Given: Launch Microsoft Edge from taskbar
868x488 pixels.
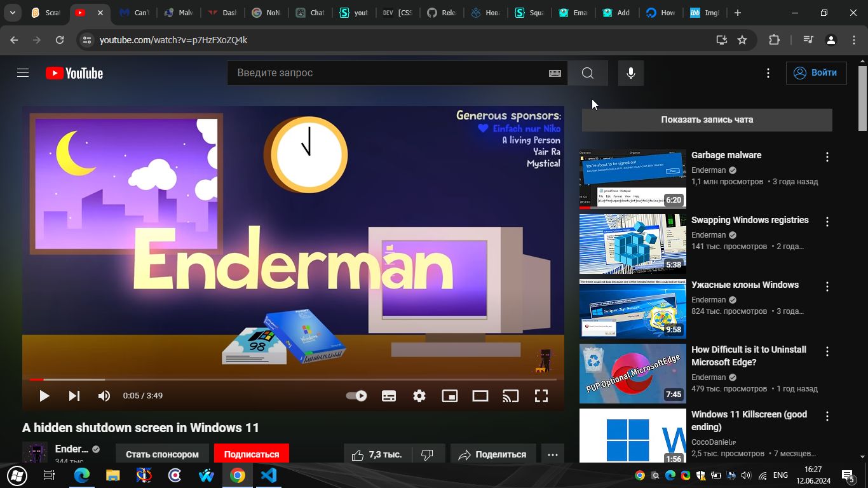Looking at the screenshot, I should pos(82,475).
